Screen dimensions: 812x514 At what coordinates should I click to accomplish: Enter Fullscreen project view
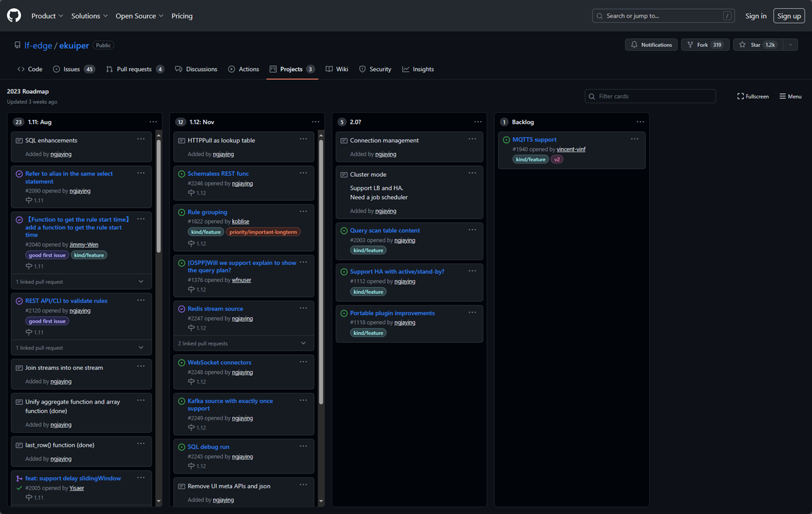(753, 96)
